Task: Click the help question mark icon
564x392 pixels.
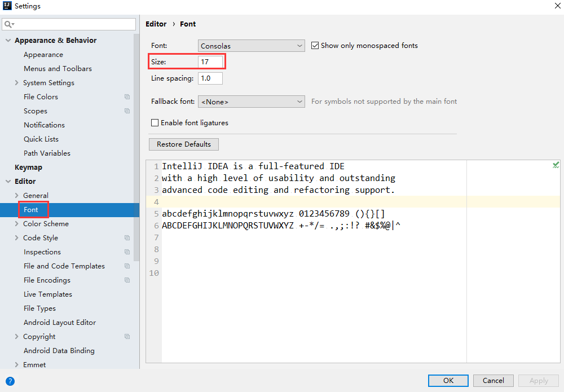Action: pyautogui.click(x=10, y=381)
